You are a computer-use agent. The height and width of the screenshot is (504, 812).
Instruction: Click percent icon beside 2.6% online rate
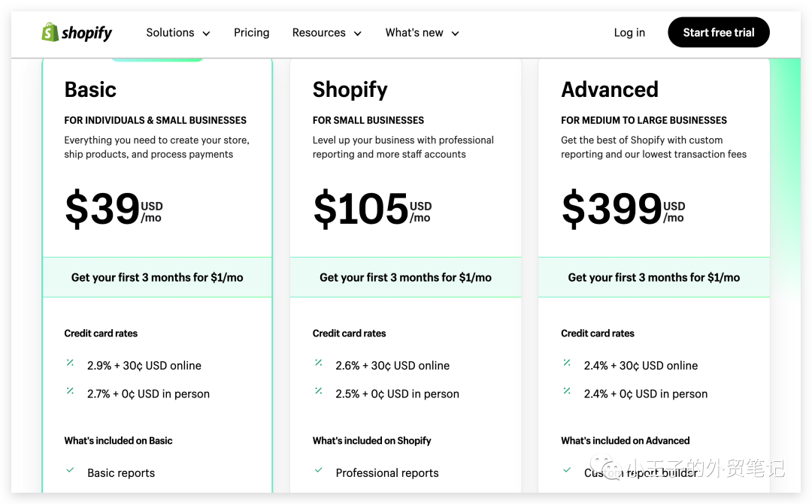319,363
